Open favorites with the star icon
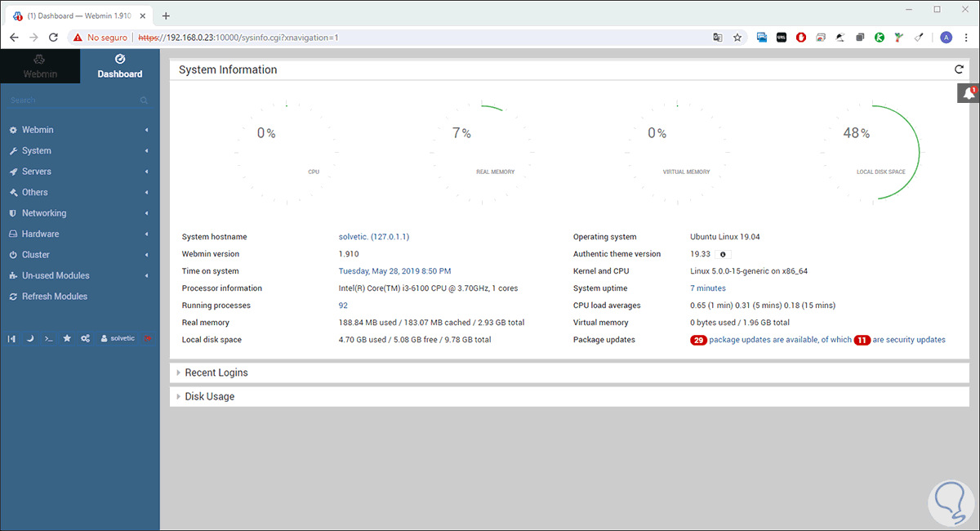Image resolution: width=980 pixels, height=531 pixels. click(67, 338)
